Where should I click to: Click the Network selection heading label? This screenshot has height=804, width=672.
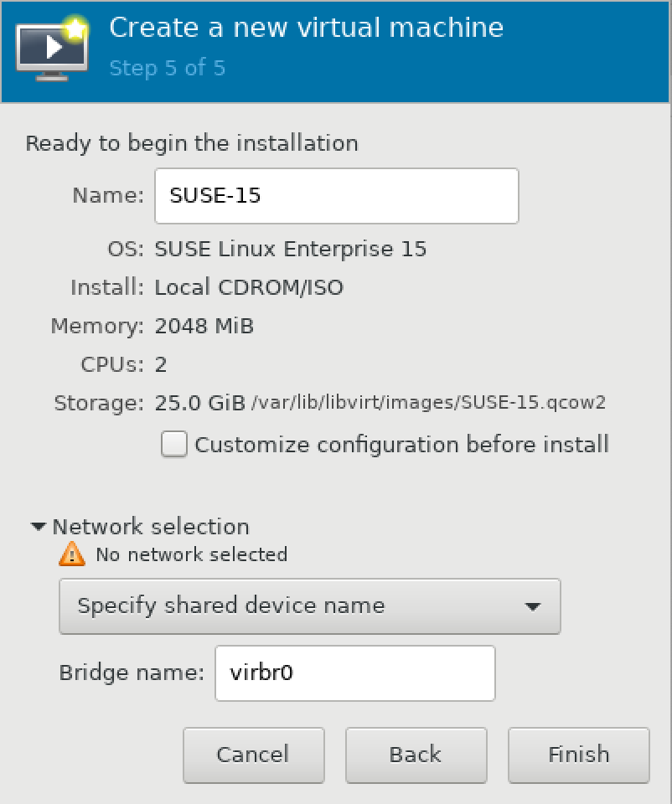coord(151,526)
